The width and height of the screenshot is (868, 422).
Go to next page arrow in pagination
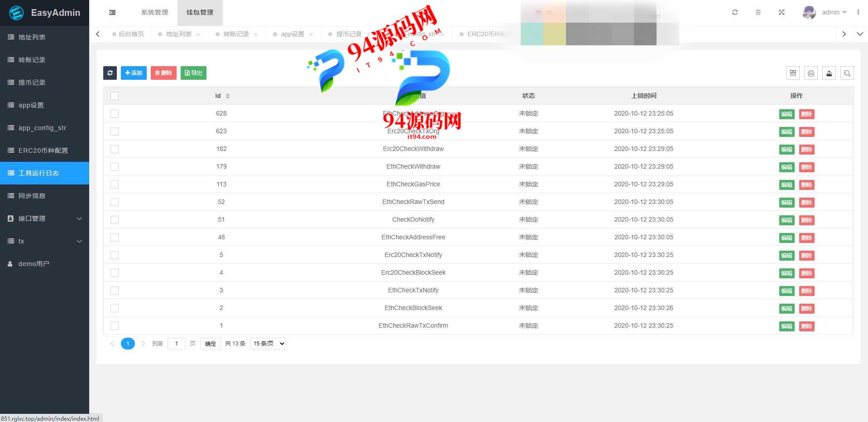click(x=143, y=344)
